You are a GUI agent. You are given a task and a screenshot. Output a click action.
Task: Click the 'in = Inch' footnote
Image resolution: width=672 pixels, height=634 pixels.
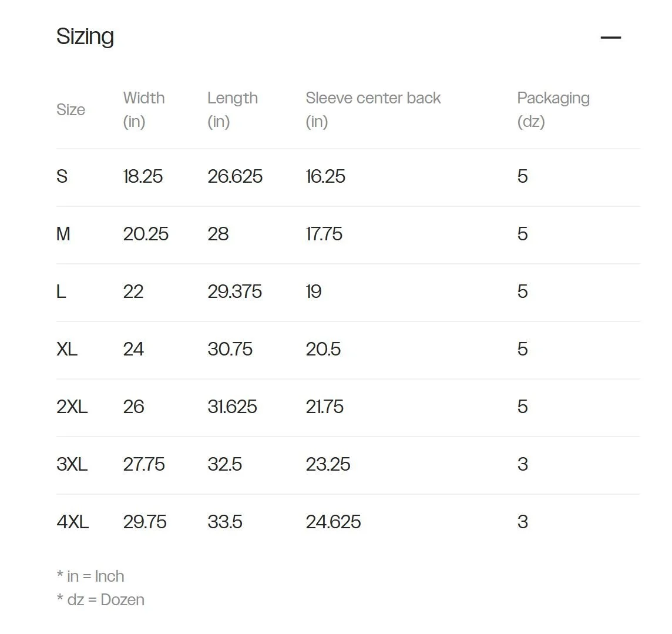[x=90, y=576]
